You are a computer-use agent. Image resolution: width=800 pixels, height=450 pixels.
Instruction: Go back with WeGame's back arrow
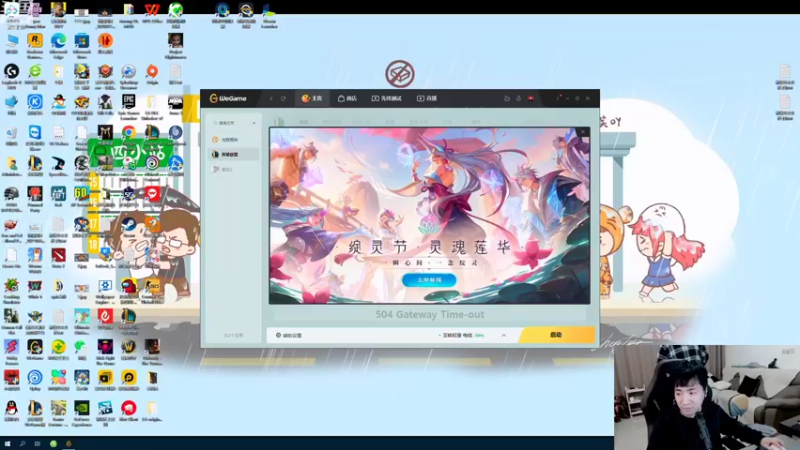coord(271,98)
